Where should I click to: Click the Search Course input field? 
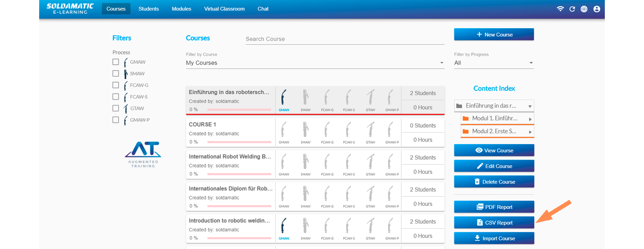(345, 39)
